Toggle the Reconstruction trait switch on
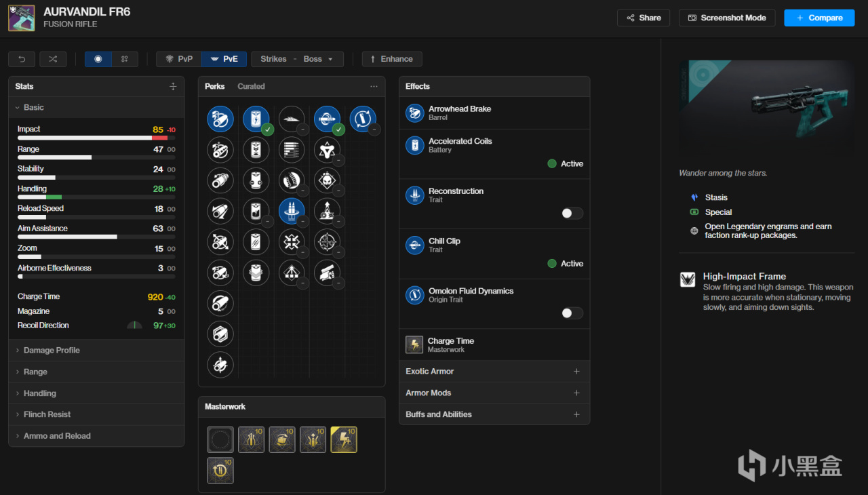Viewport: 868px width, 495px height. click(572, 213)
